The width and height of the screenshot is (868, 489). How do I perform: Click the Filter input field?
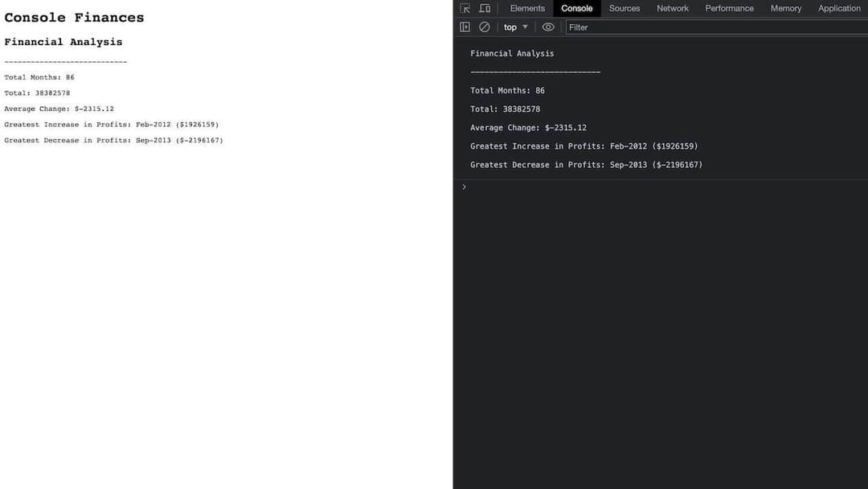point(715,27)
